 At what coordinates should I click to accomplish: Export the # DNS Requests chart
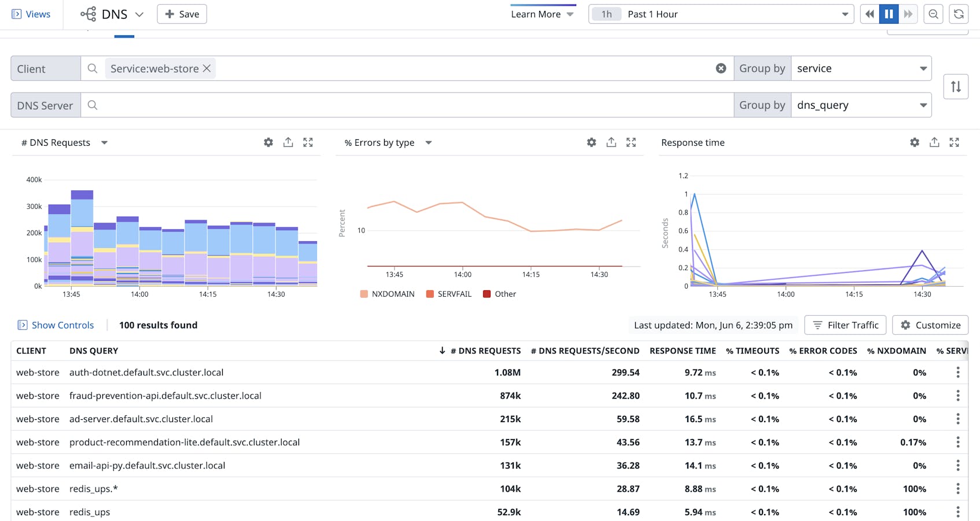tap(288, 142)
